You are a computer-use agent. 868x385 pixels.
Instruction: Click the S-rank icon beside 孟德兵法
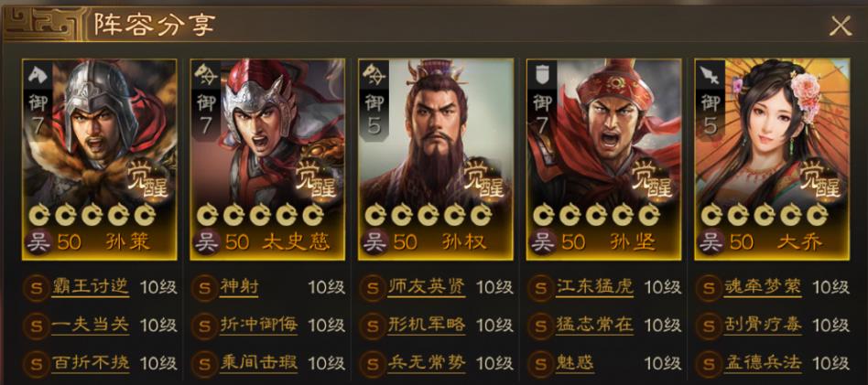[709, 363]
